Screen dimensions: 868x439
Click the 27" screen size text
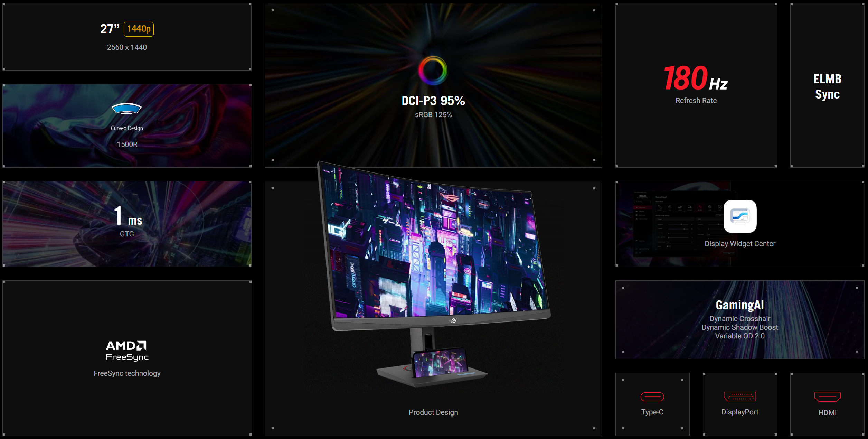coord(110,29)
